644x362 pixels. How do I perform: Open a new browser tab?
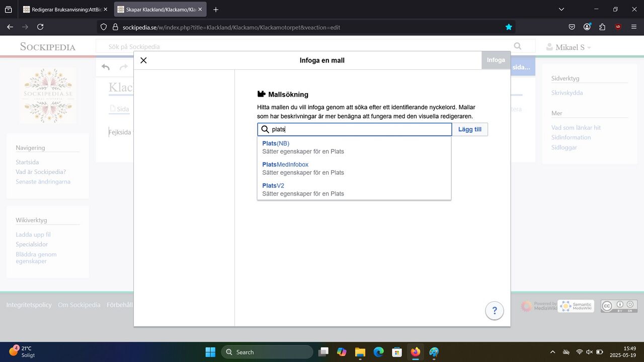click(216, 10)
